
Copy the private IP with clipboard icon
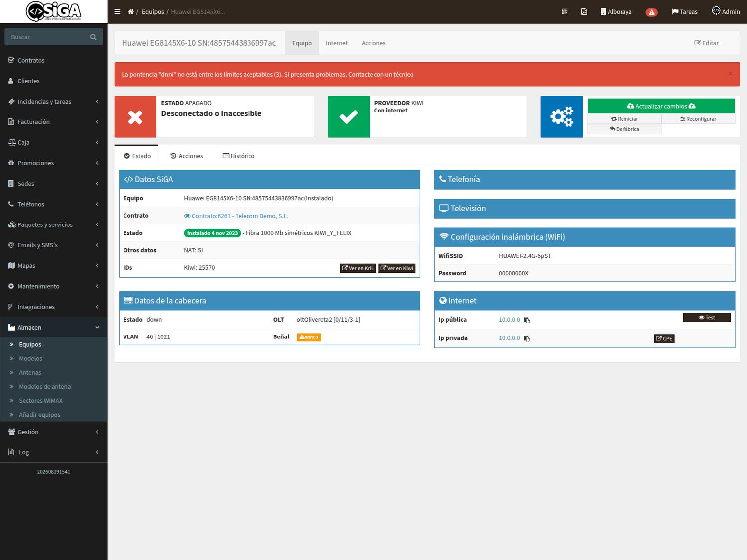(527, 338)
